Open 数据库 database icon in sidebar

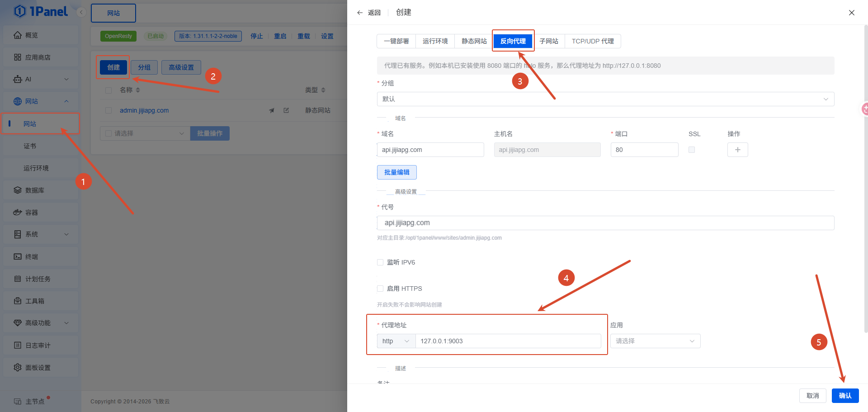pos(18,190)
